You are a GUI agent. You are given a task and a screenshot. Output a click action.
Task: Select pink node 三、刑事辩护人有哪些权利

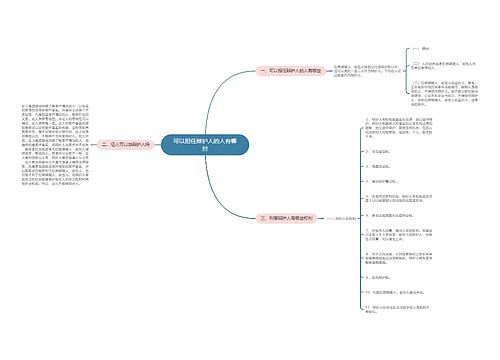click(x=286, y=218)
